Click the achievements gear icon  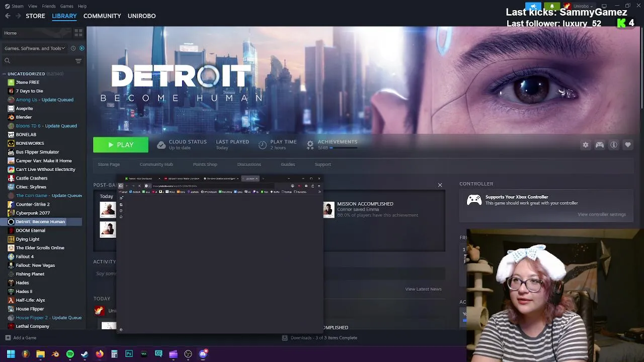[x=310, y=145]
